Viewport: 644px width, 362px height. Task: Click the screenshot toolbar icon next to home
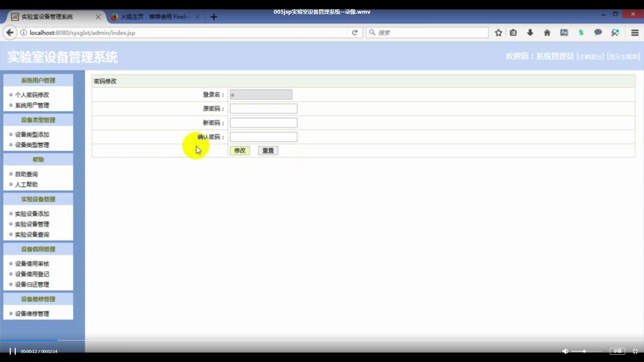(564, 33)
